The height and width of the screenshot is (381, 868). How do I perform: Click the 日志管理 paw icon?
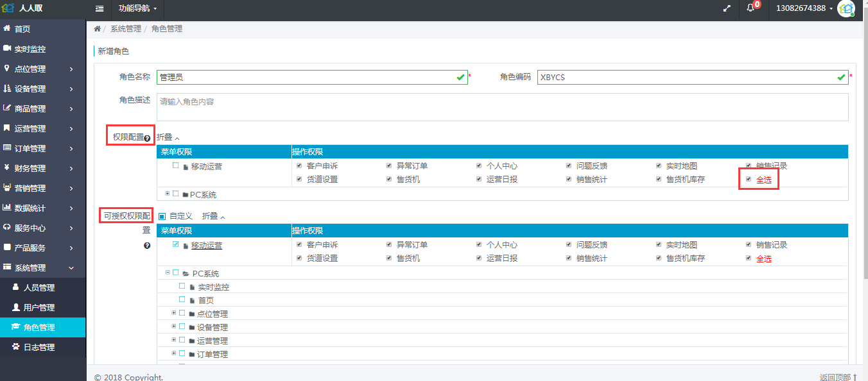[x=16, y=346]
